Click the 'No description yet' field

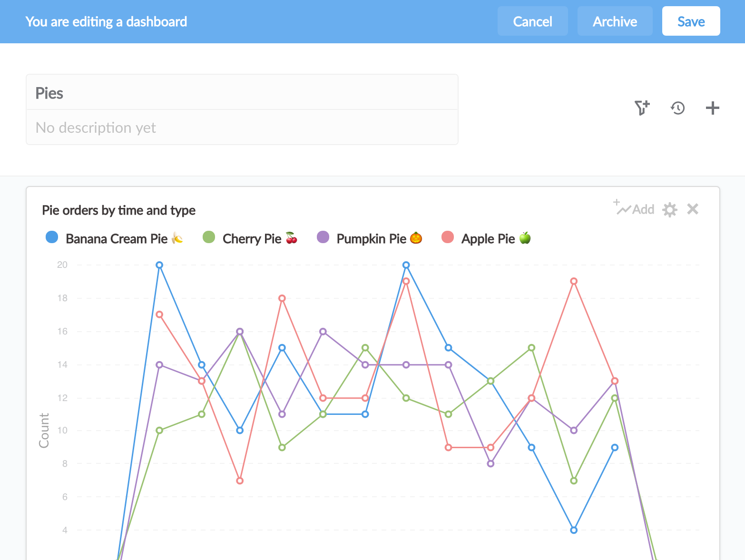pos(95,128)
